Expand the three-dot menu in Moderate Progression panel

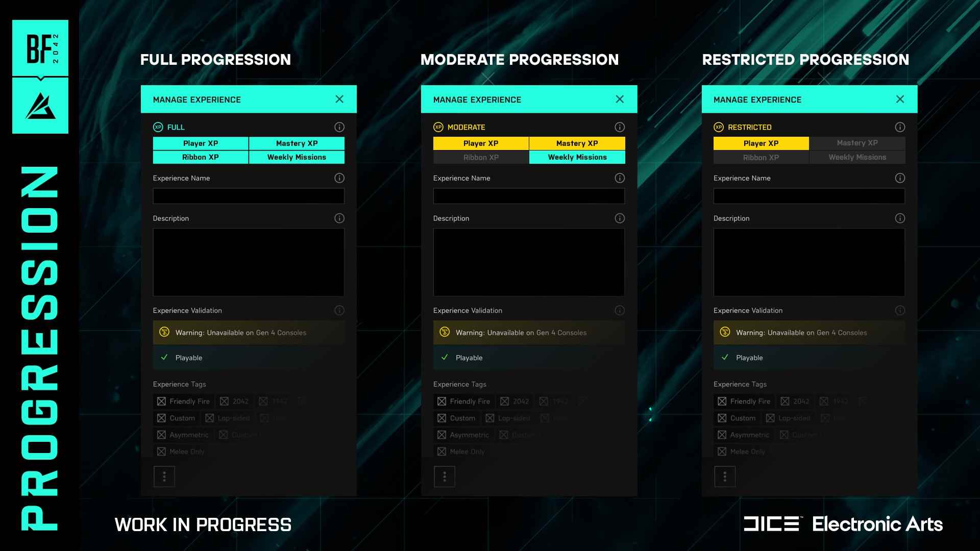pyautogui.click(x=444, y=475)
